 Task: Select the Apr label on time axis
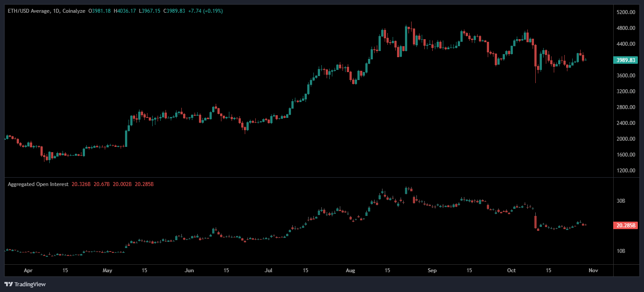click(x=28, y=270)
